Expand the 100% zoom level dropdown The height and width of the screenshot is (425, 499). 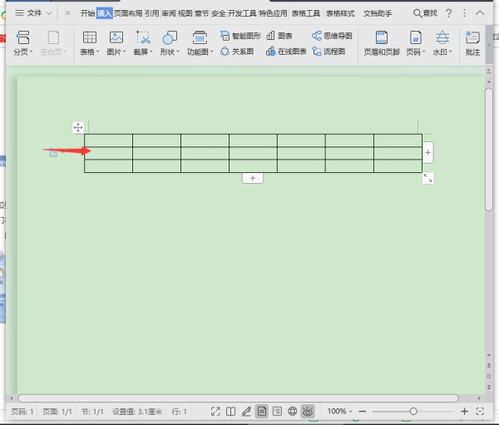coord(340,411)
